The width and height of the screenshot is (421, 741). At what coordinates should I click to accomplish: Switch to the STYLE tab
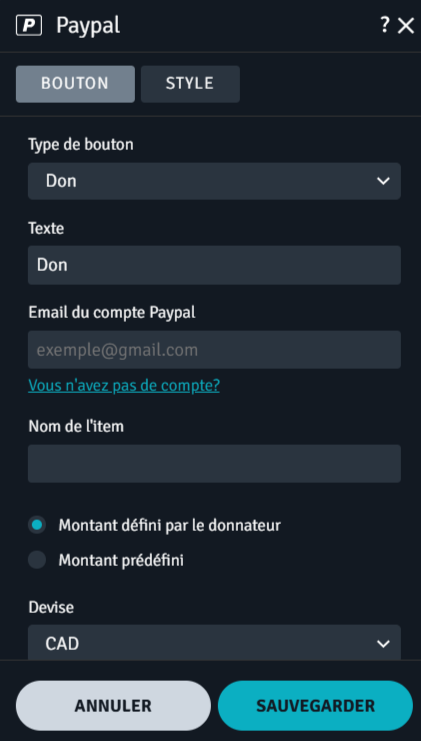pos(190,84)
